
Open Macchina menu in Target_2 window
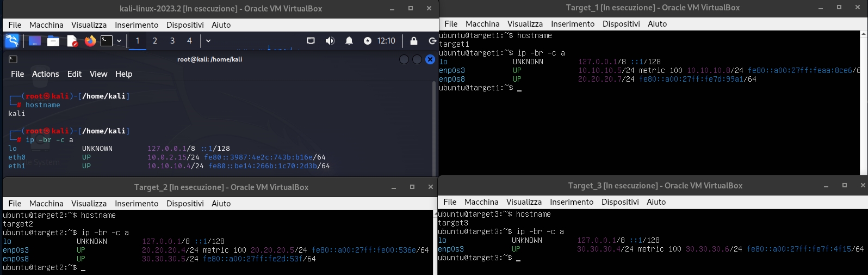pos(46,204)
